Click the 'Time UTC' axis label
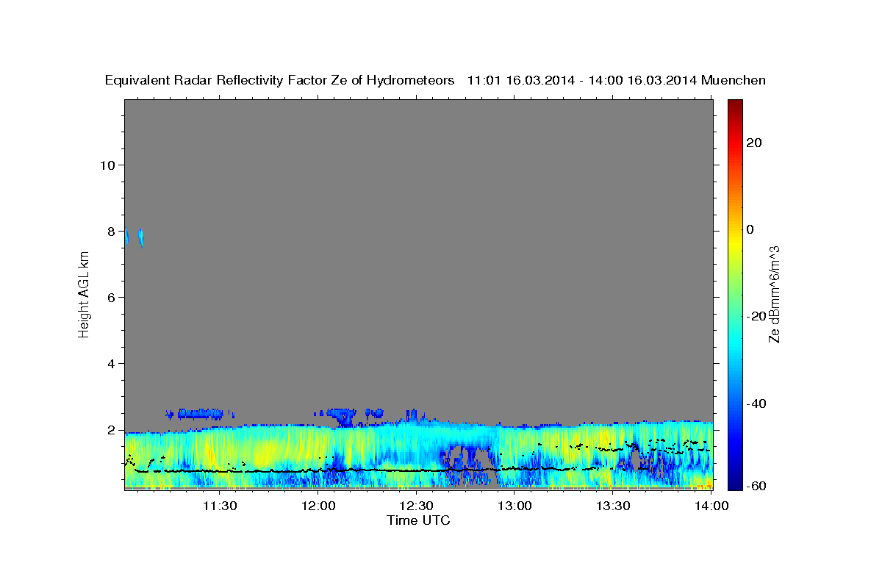 (x=418, y=520)
